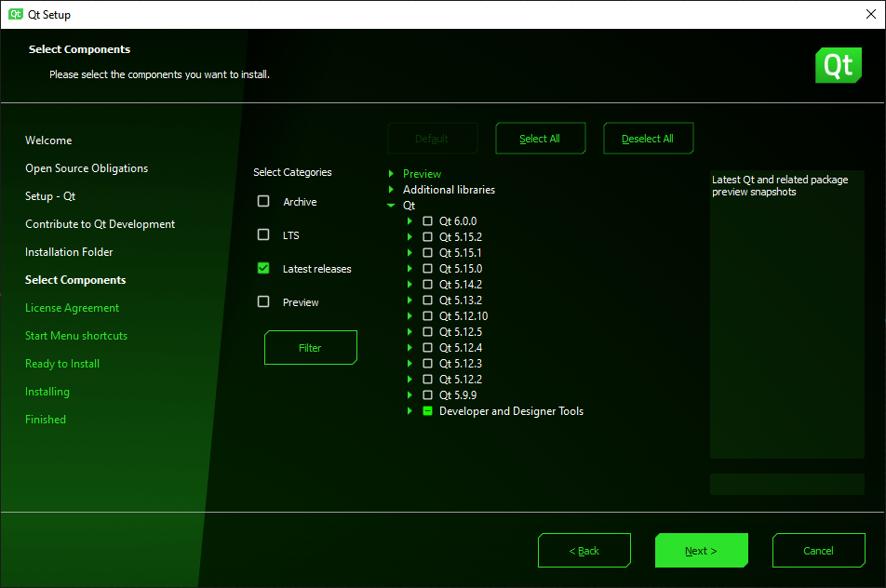
Task: Check the Qt 5.12.5 component box
Action: 428,331
